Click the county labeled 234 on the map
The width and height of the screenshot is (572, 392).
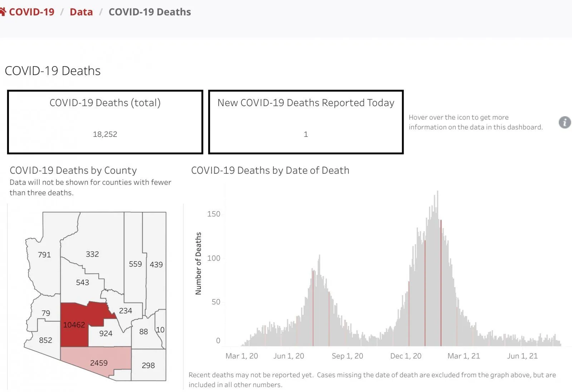[x=125, y=311]
